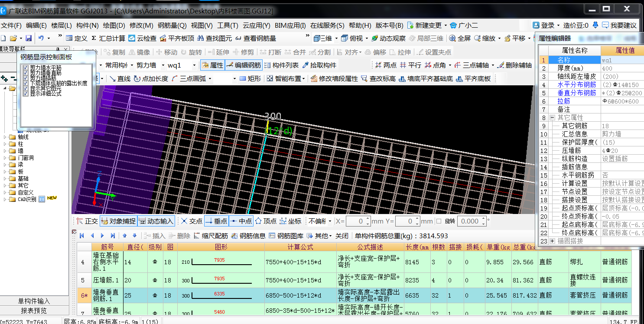Select the 平移 pan tool
This screenshot has height=324, width=644.
coord(514,38)
